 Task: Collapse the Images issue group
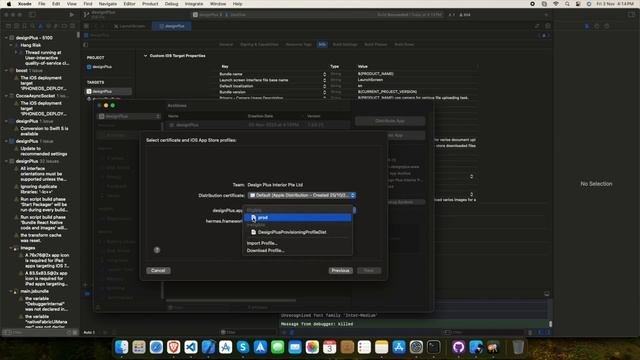[x=11, y=248]
